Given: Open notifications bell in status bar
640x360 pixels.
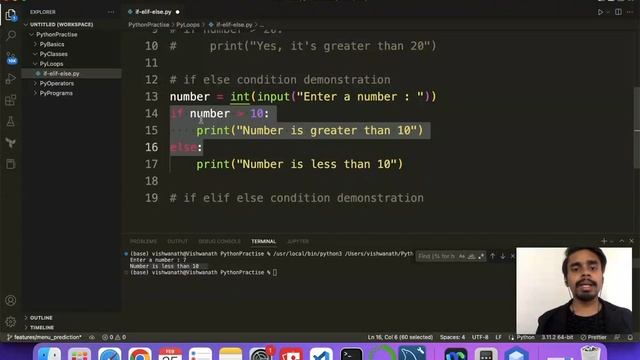Looking at the screenshot, I should point(631,338).
